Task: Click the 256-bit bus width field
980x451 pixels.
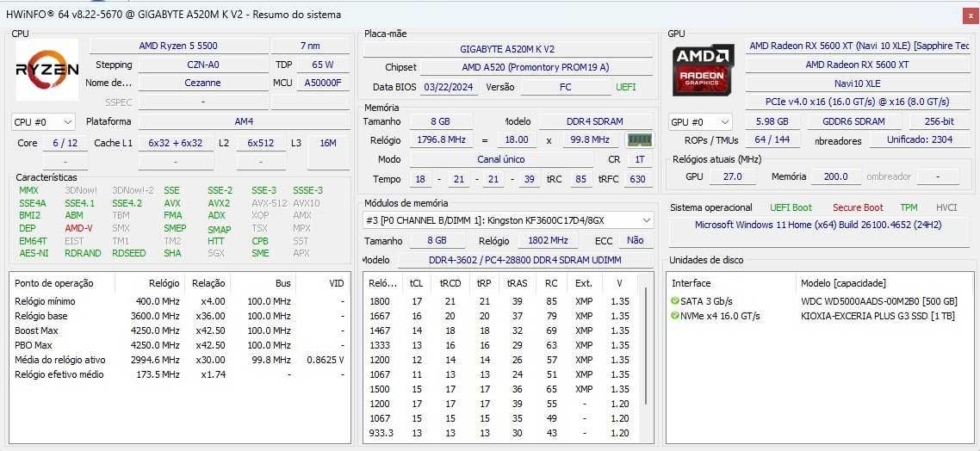Action: click(x=940, y=122)
